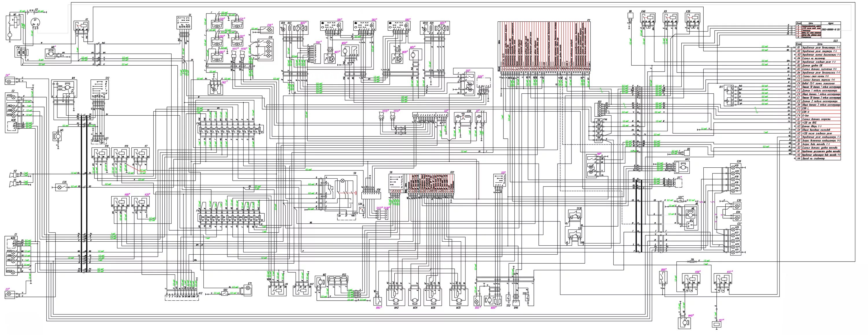The image size is (868, 335).
Task: Select the P2 instrument cluster label
Action: pyautogui.click(x=588, y=20)
